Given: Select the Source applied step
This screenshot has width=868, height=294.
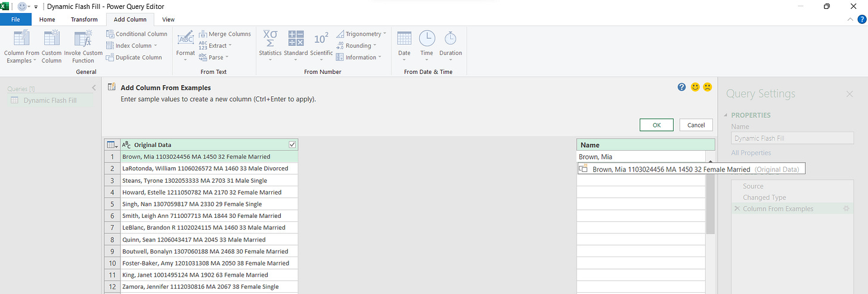Looking at the screenshot, I should [753, 186].
